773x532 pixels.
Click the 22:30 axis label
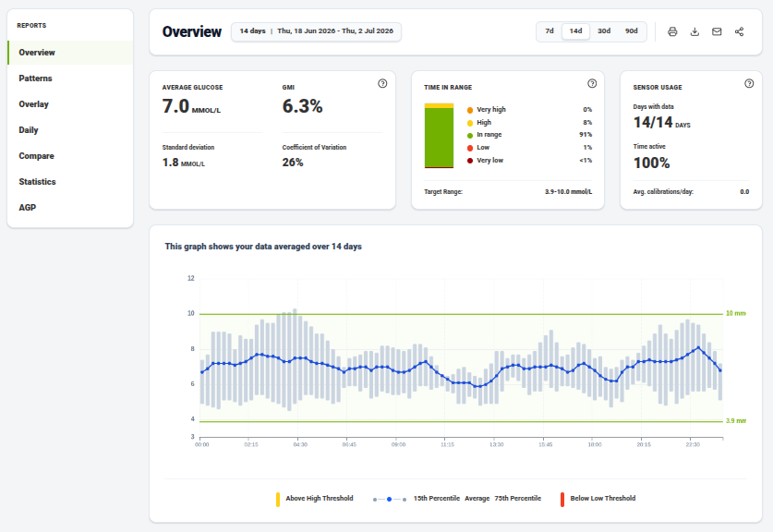click(x=693, y=445)
